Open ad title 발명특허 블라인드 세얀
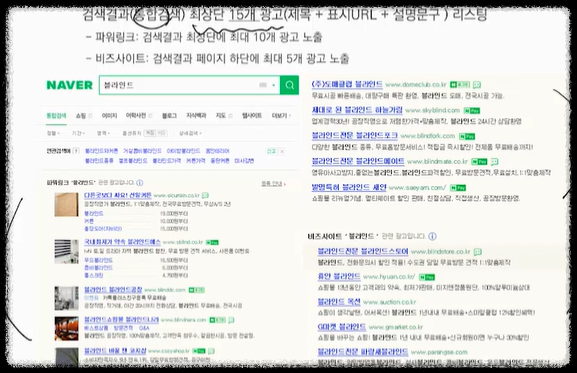Screen dimensions: 577x373 [x=349, y=187]
